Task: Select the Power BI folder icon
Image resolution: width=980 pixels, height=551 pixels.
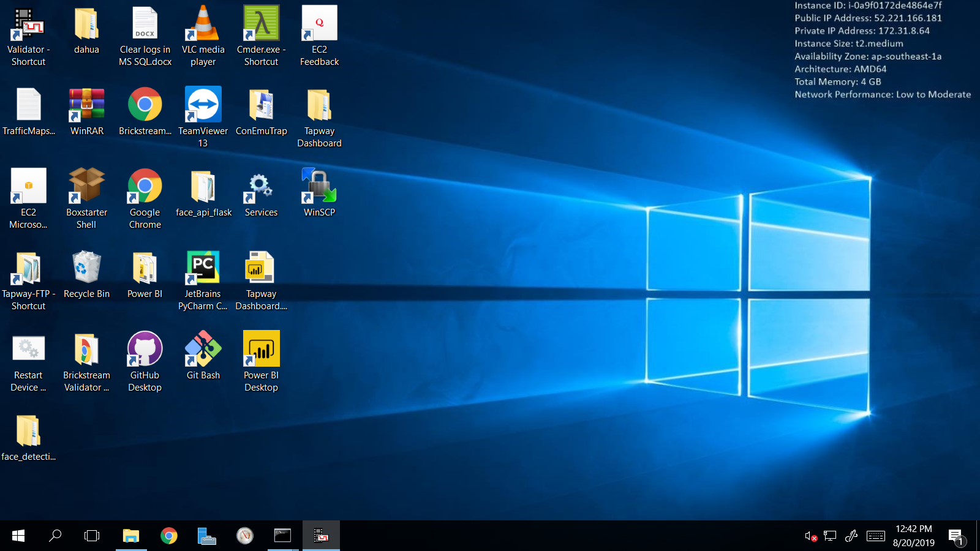Action: 145,275
